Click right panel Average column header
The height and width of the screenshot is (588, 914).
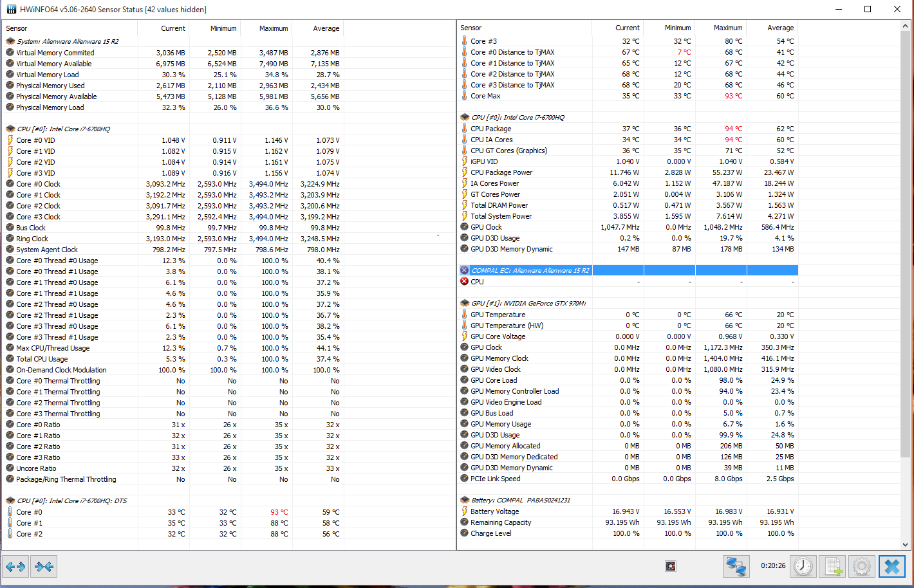pyautogui.click(x=772, y=28)
